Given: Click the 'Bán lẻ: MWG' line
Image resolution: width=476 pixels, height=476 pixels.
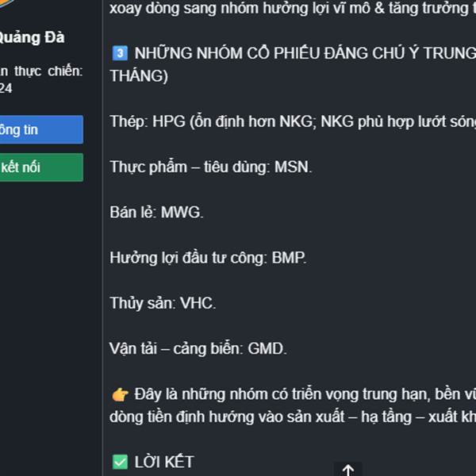Looking at the screenshot, I should (156, 212).
